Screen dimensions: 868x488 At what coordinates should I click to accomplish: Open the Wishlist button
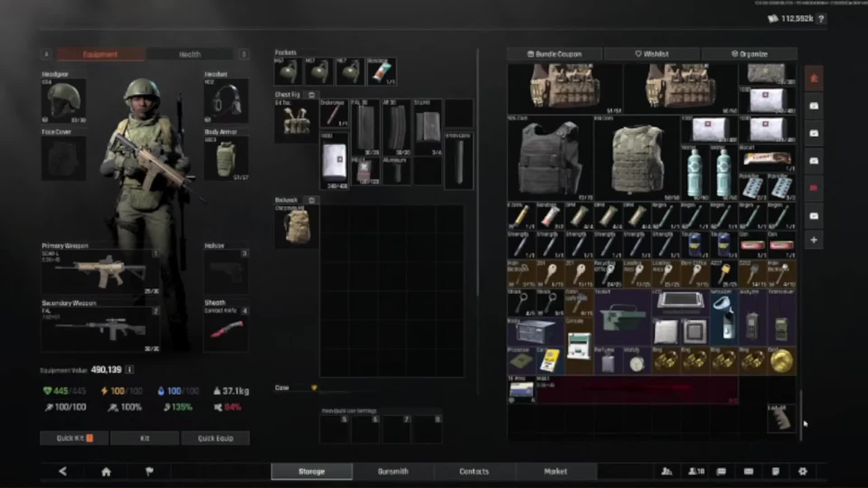(x=652, y=54)
